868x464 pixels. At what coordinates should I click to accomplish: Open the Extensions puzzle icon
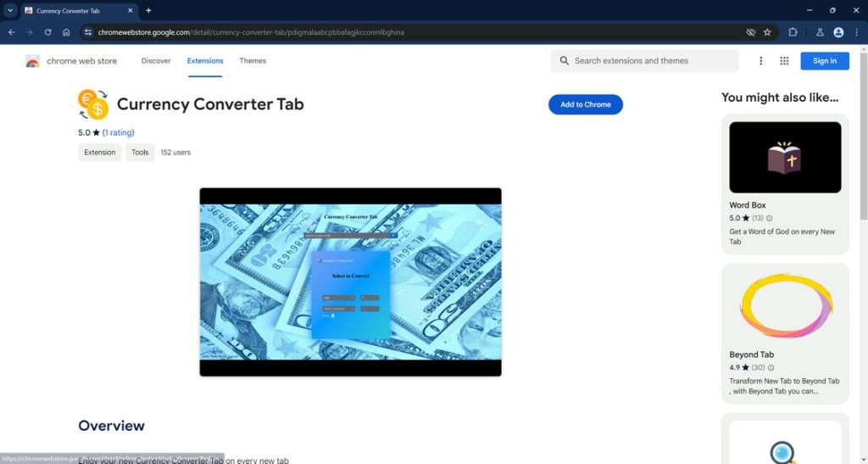tap(793, 32)
